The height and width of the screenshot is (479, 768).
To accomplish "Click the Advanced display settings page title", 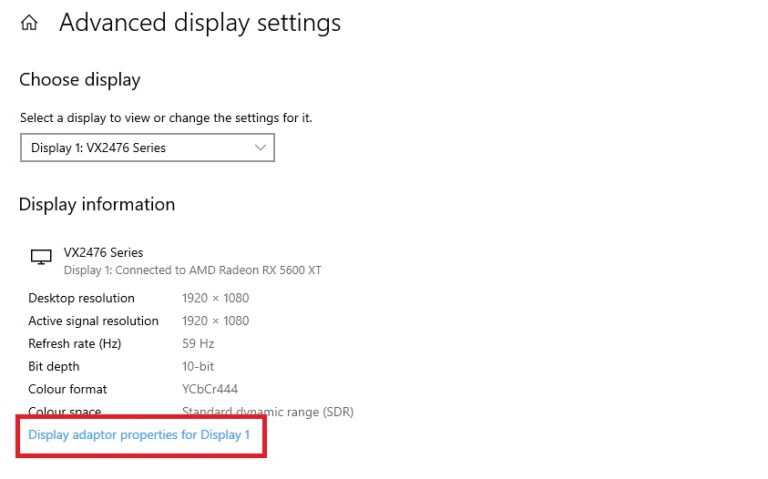I will tap(200, 23).
